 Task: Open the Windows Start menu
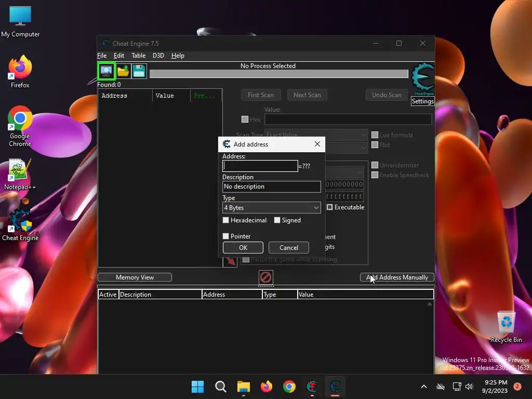click(197, 387)
